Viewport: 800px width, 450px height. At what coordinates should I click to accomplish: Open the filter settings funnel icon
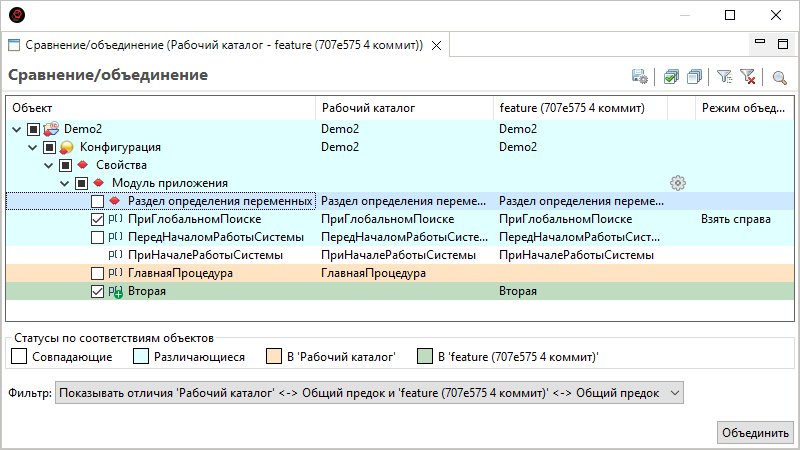coord(725,77)
